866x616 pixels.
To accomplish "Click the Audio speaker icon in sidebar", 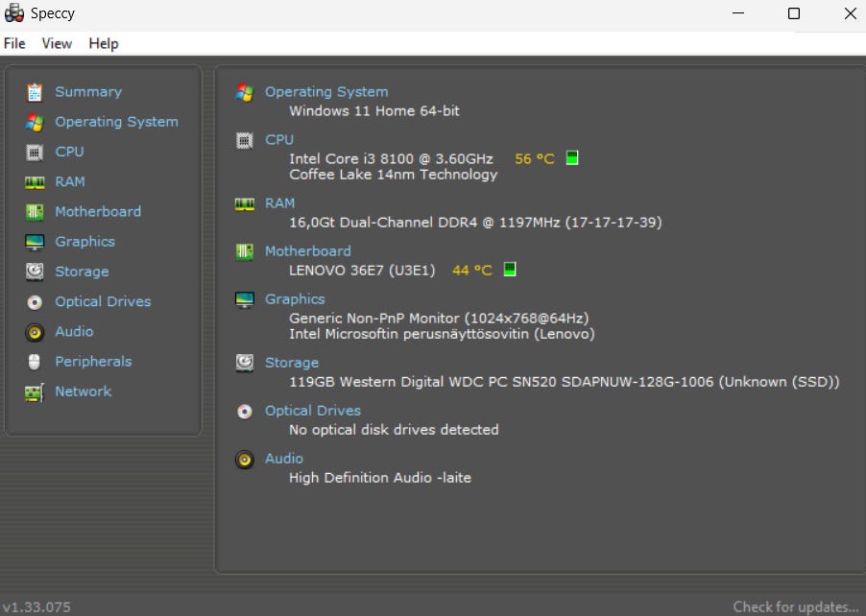I will (x=35, y=332).
